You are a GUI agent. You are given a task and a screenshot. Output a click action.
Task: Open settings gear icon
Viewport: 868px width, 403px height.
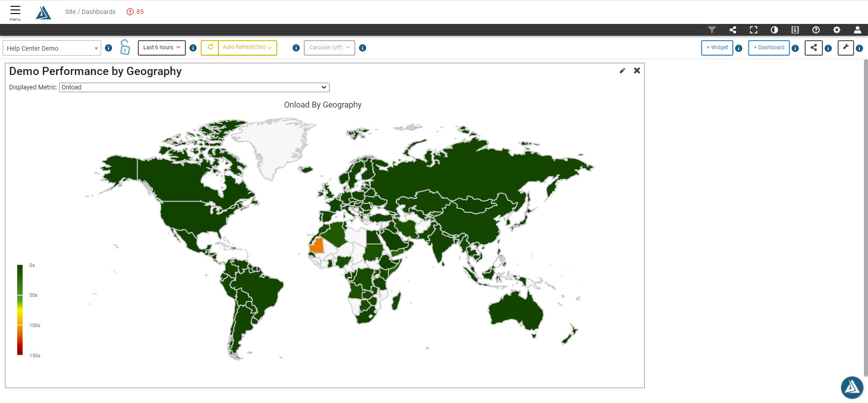coord(837,30)
